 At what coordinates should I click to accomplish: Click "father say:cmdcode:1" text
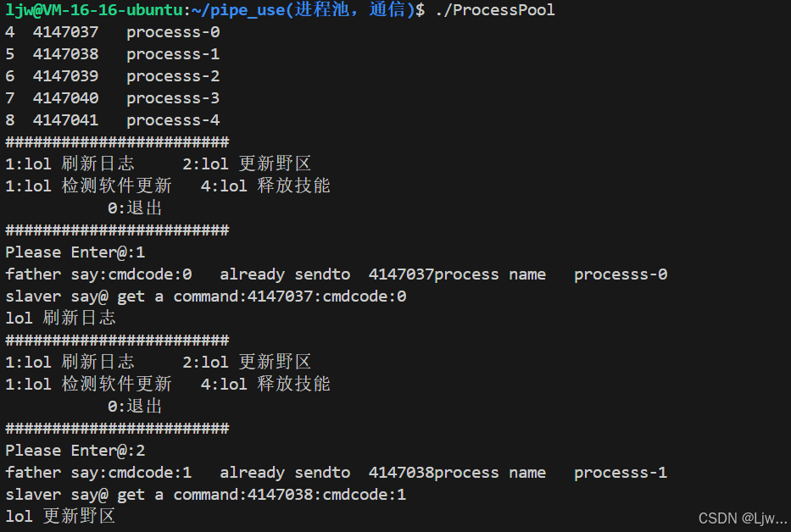(98, 473)
